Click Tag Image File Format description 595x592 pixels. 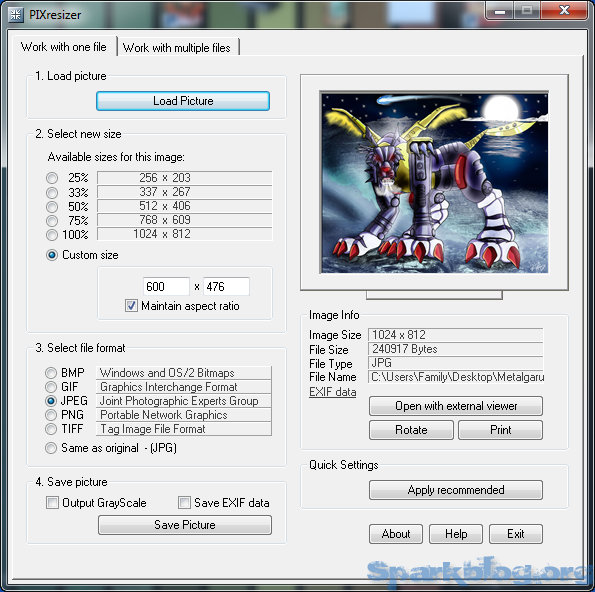pos(184,429)
